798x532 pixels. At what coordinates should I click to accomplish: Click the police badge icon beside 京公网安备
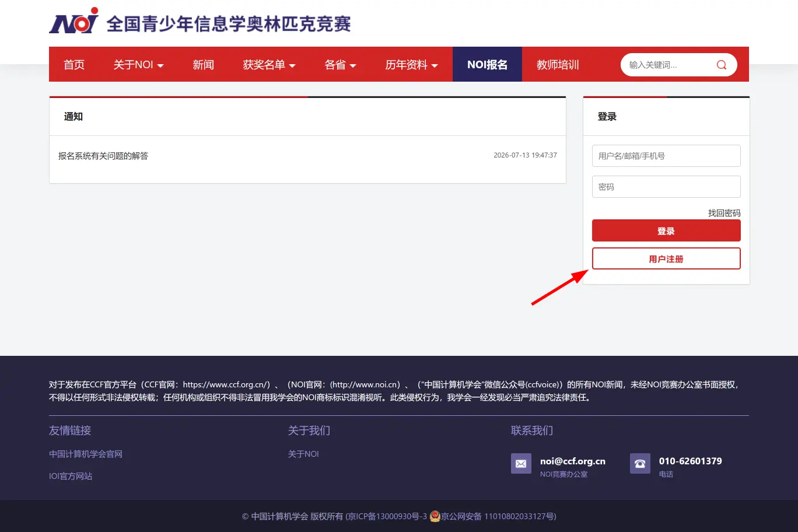pos(435,516)
